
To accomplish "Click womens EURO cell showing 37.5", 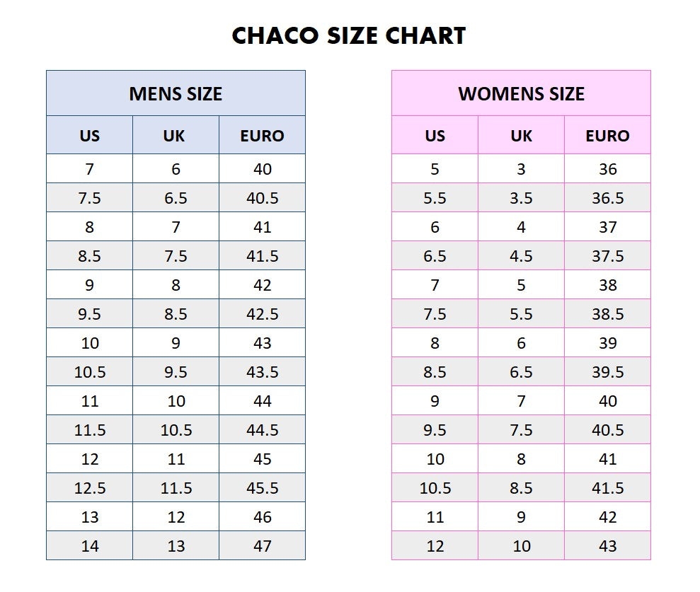I will pos(607,256).
